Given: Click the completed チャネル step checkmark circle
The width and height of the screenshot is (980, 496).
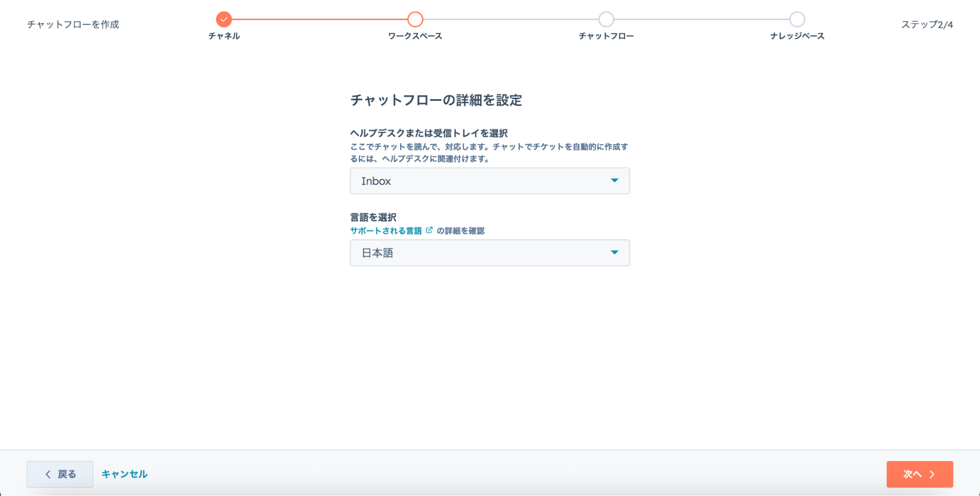Looking at the screenshot, I should tap(224, 20).
